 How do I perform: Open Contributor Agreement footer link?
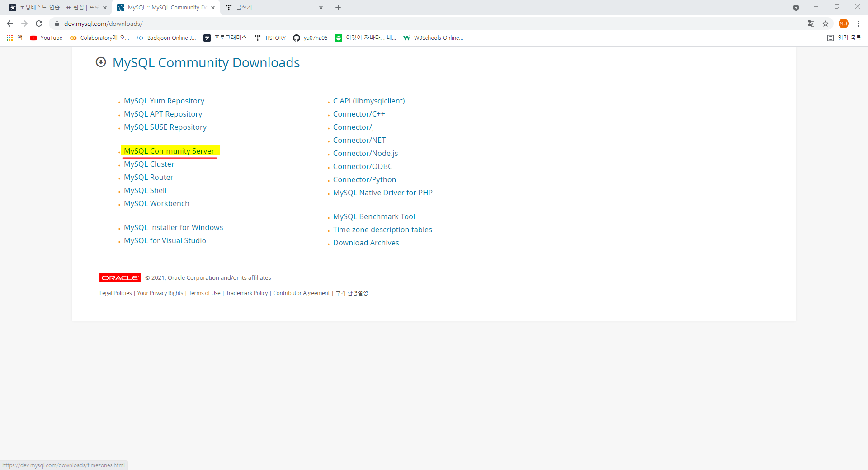[x=302, y=293]
